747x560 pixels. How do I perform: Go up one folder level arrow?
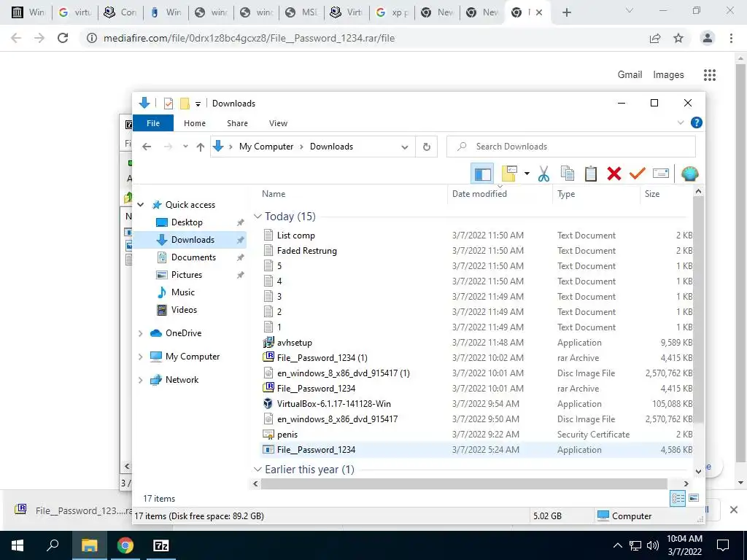point(201,147)
